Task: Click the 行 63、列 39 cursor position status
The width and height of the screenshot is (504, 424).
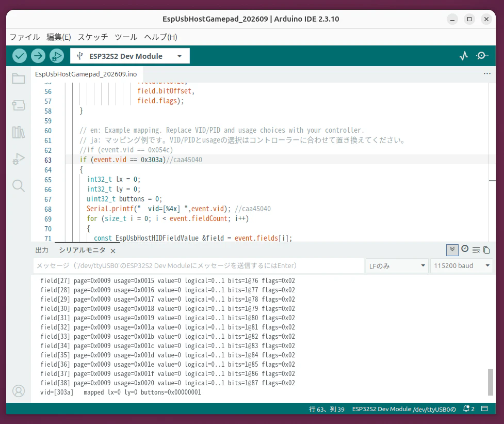Action: 327,409
